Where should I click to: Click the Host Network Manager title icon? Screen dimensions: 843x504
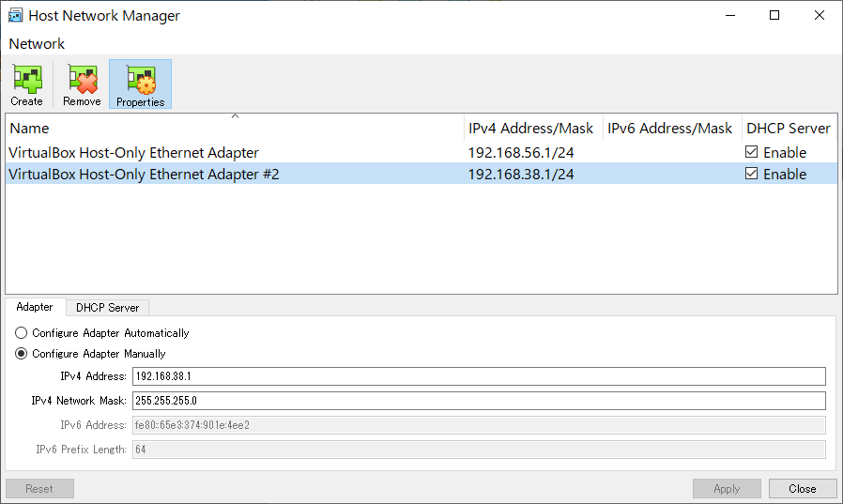coord(15,16)
